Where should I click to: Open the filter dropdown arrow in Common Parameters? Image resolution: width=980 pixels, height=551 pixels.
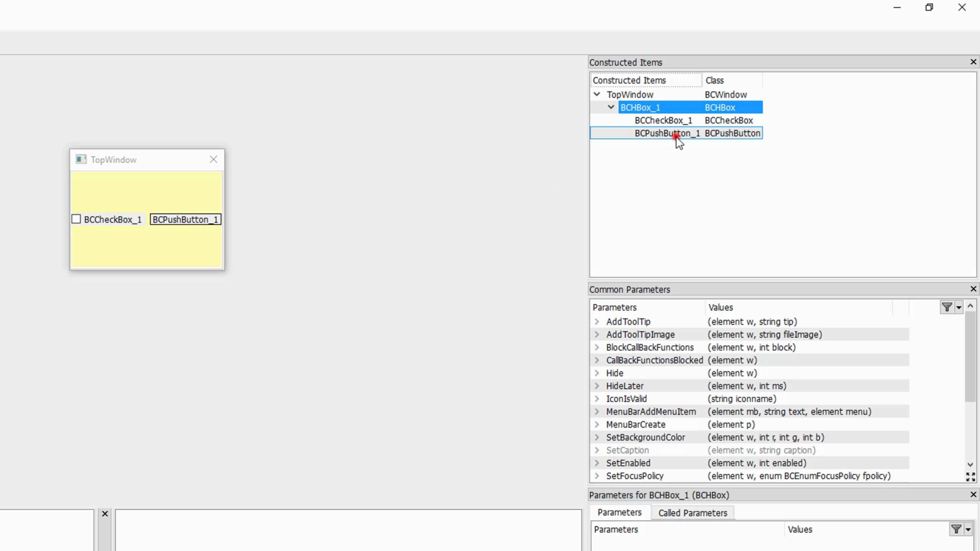(959, 307)
